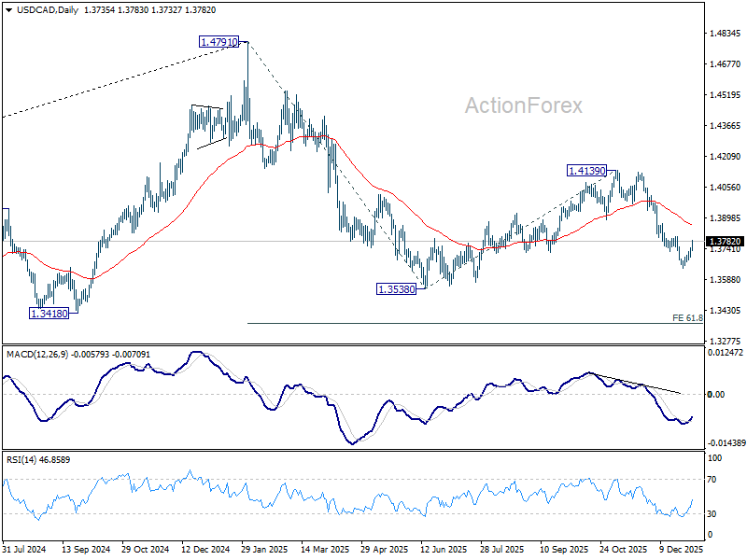
Task: Select the USDCAD,Daily chart title text
Action: [x=48, y=10]
